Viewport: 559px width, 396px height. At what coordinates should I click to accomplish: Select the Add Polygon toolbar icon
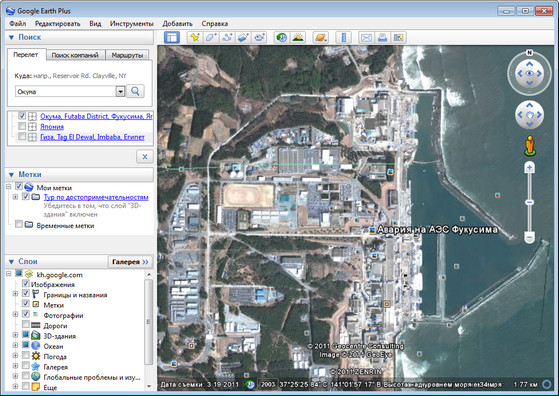click(211, 37)
